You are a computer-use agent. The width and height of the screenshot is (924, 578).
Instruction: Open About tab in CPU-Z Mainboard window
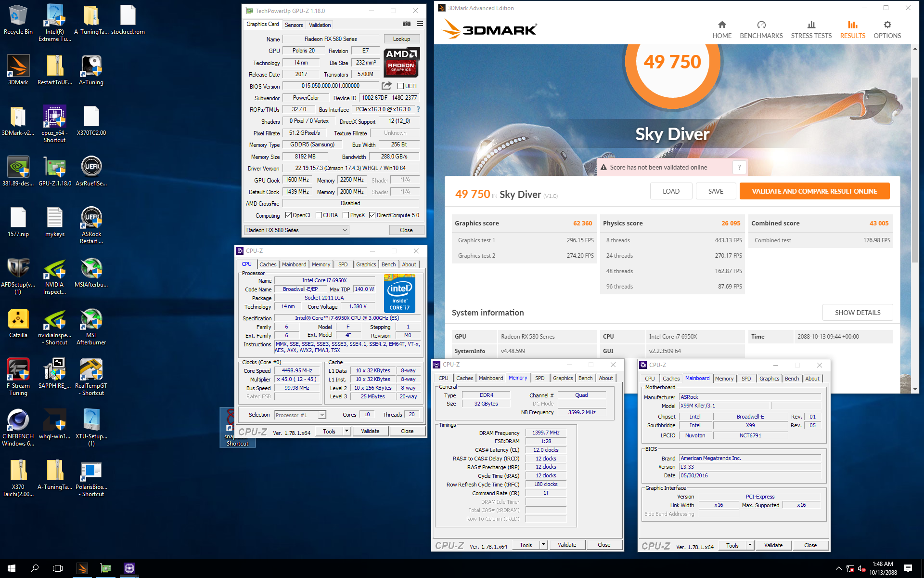click(812, 379)
